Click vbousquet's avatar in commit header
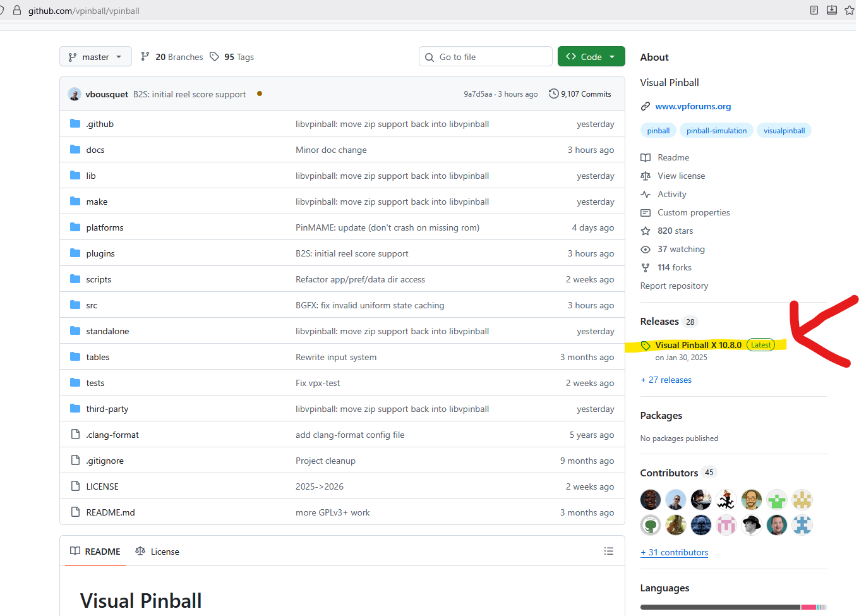The image size is (859, 616). (x=75, y=94)
